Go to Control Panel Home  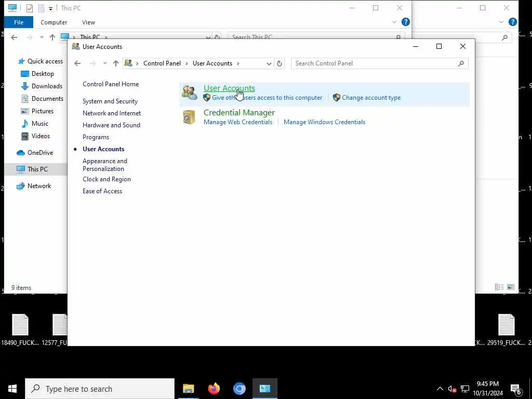pyautogui.click(x=111, y=84)
